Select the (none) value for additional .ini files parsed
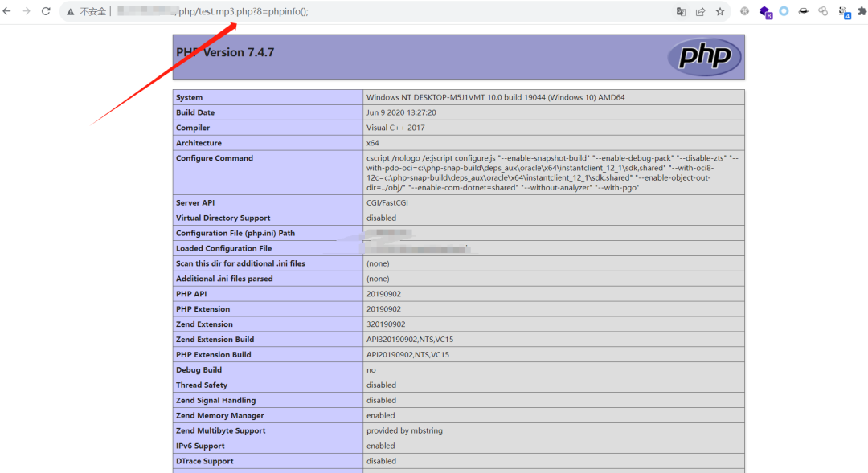 point(378,279)
